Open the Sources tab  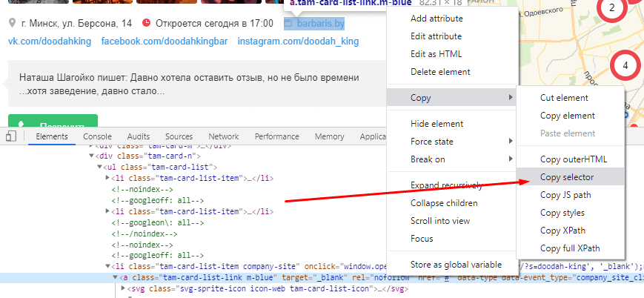tap(179, 136)
